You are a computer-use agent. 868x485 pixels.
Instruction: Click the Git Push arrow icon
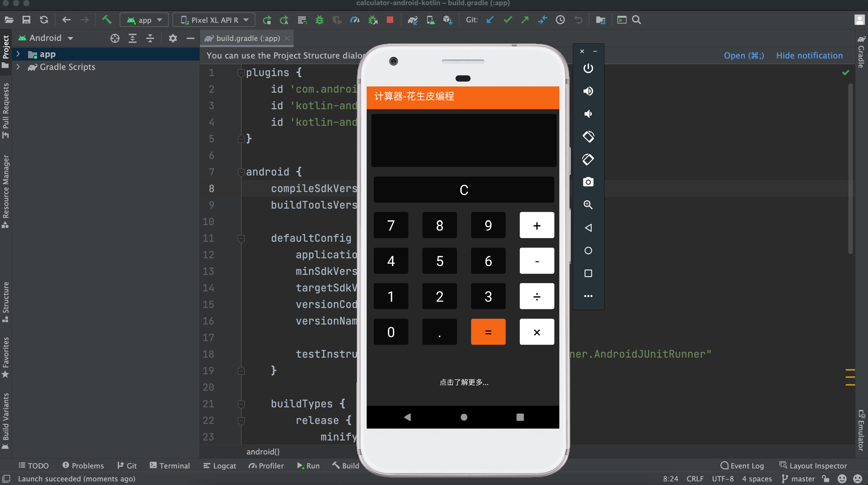525,20
